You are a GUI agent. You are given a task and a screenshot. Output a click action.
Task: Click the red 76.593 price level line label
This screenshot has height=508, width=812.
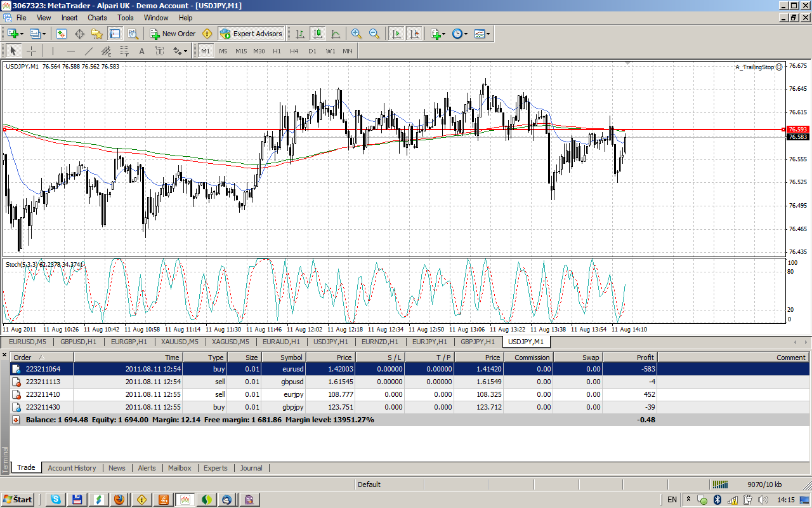797,129
